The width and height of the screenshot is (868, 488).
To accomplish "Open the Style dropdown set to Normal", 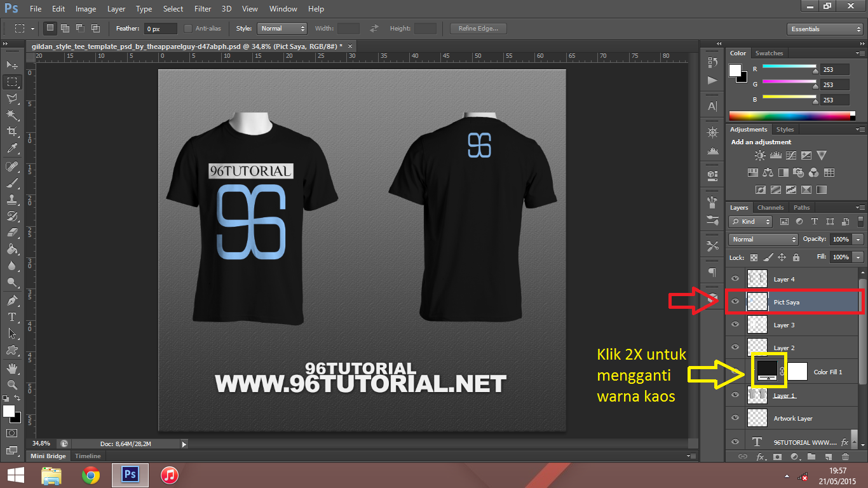I will [x=282, y=29].
